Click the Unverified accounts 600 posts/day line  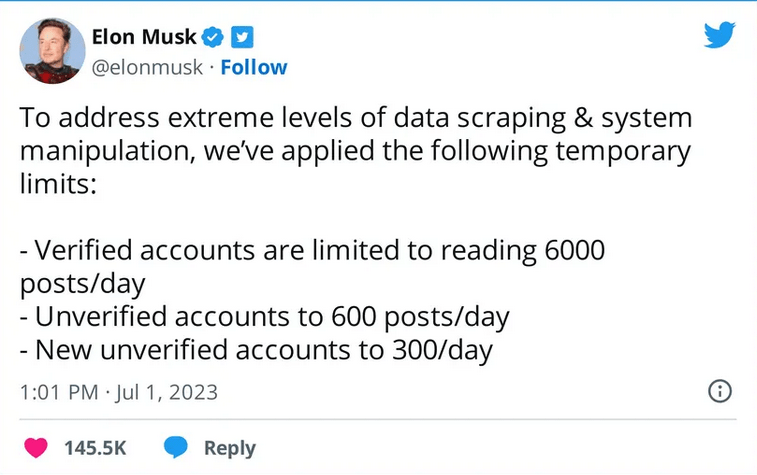265,317
